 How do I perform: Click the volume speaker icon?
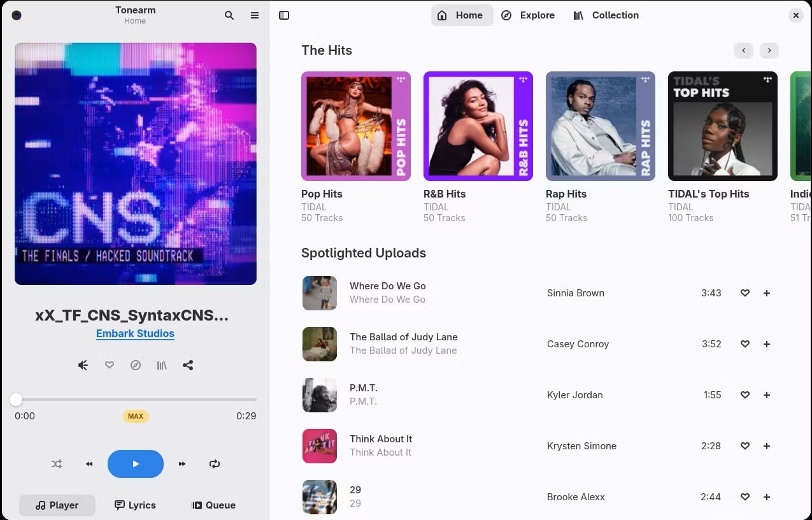point(83,365)
